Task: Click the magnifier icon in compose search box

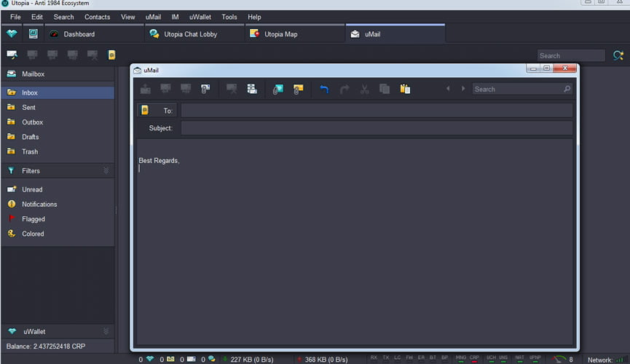Action: (x=567, y=89)
